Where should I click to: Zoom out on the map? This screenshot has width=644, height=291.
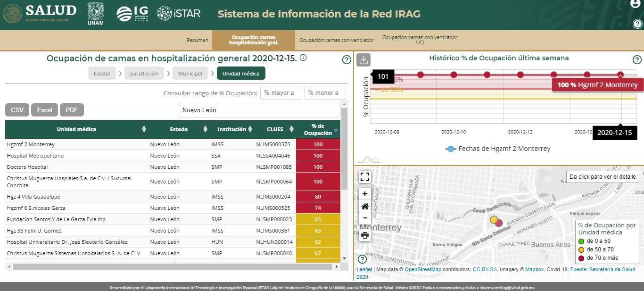pyautogui.click(x=364, y=218)
